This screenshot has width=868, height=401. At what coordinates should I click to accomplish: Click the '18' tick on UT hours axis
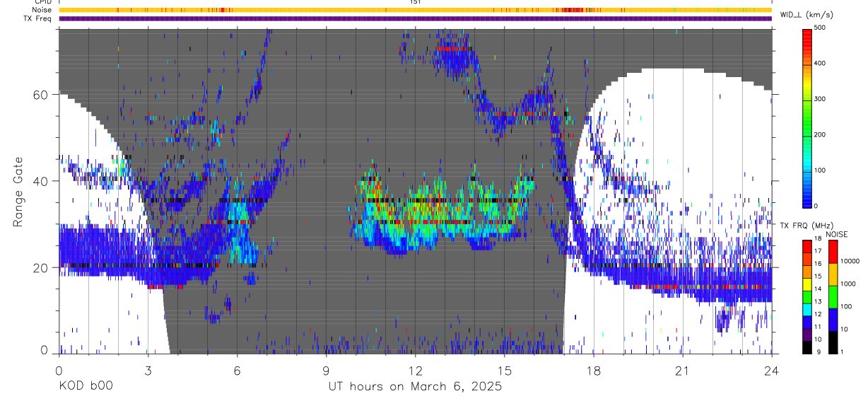click(x=594, y=371)
